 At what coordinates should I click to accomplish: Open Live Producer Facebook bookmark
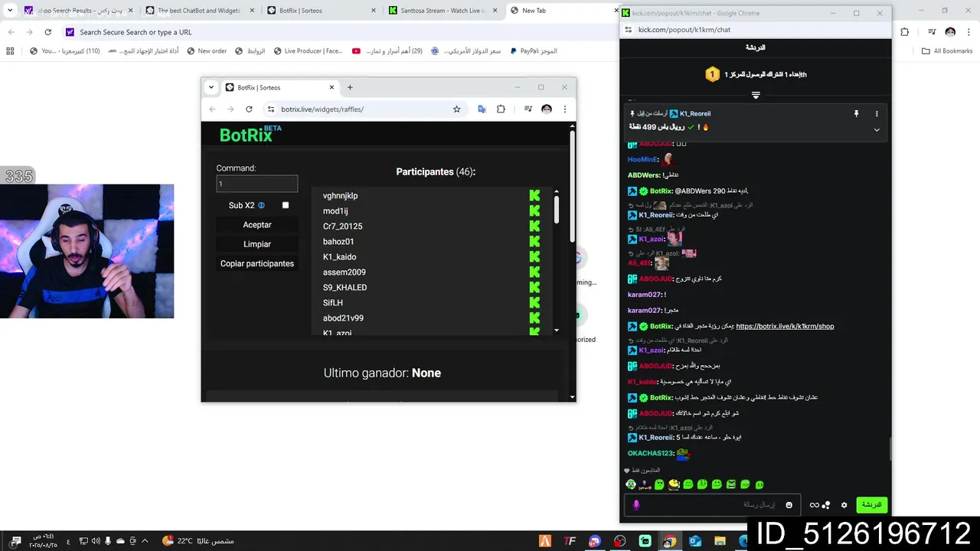[307, 51]
